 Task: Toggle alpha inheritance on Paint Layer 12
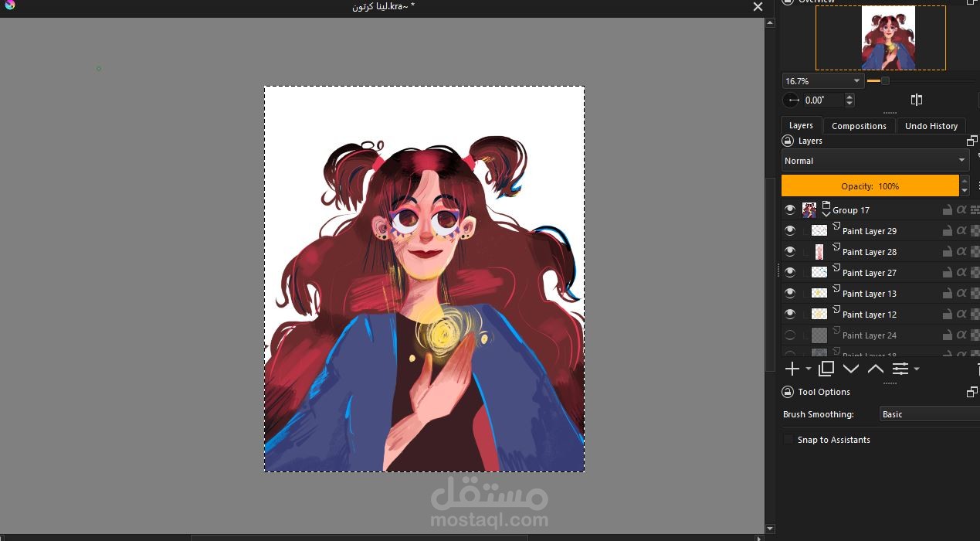click(x=961, y=315)
